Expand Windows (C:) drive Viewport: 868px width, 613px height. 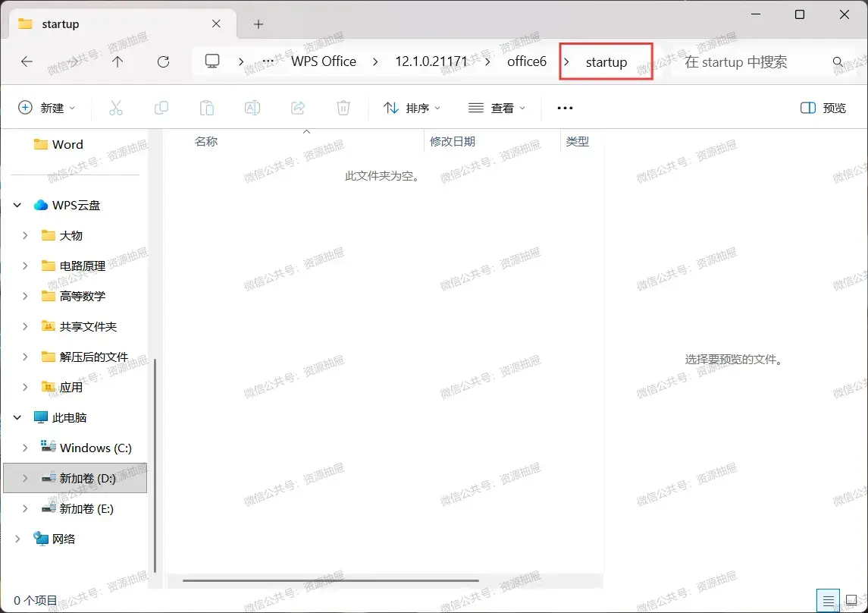(x=25, y=448)
